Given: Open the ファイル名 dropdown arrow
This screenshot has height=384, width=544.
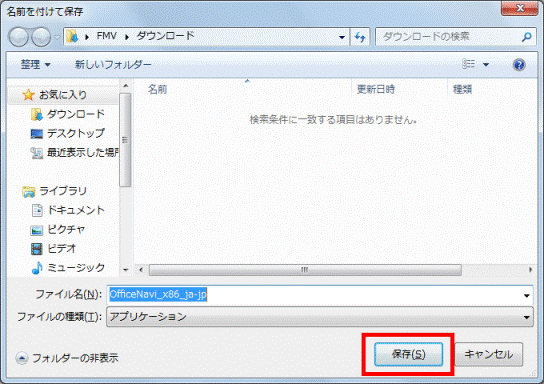Looking at the screenshot, I should tap(527, 296).
